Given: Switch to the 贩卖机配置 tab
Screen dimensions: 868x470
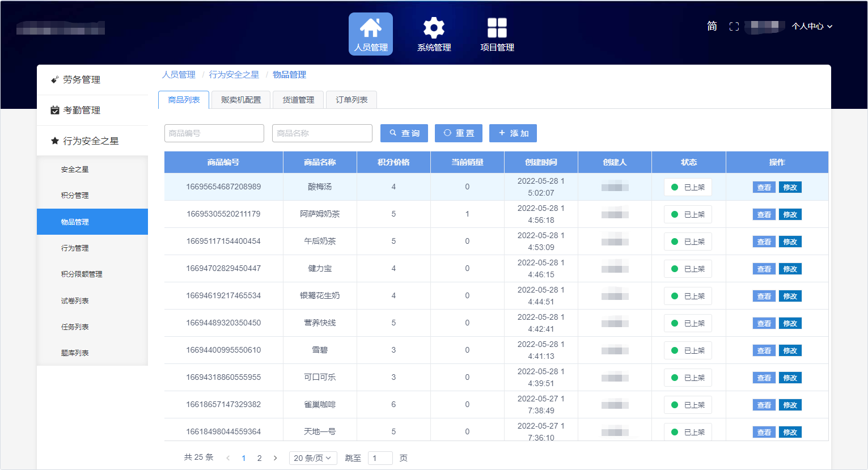Looking at the screenshot, I should pos(241,100).
